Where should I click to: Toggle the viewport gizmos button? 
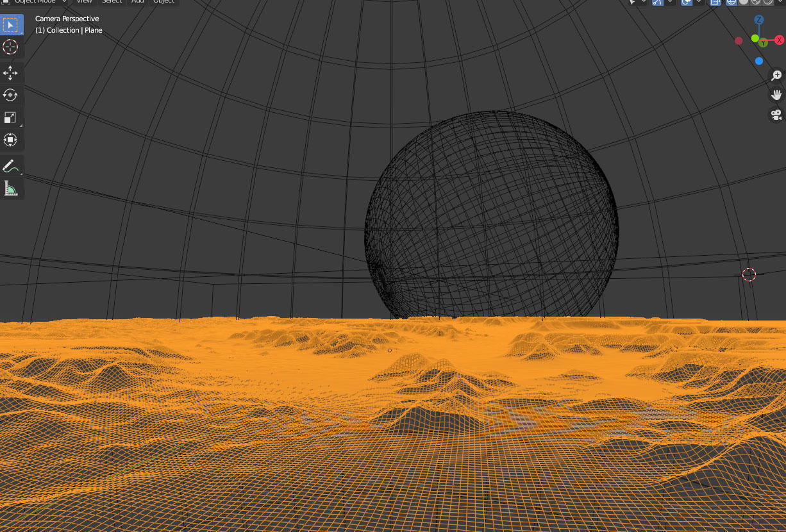tap(657, 2)
